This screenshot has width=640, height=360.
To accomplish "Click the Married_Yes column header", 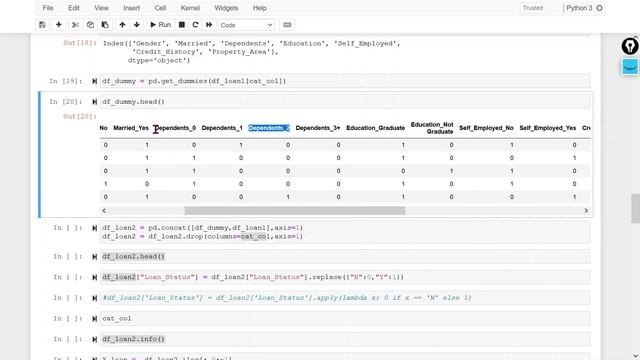I will tap(131, 128).
